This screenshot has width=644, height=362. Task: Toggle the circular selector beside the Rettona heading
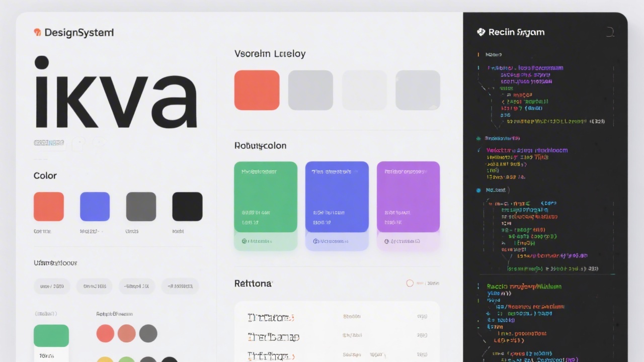(410, 283)
